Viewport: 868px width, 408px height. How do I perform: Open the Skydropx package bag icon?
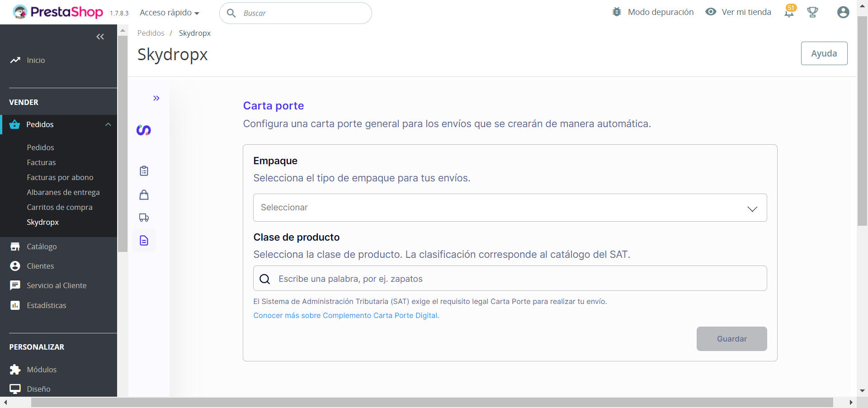(144, 195)
